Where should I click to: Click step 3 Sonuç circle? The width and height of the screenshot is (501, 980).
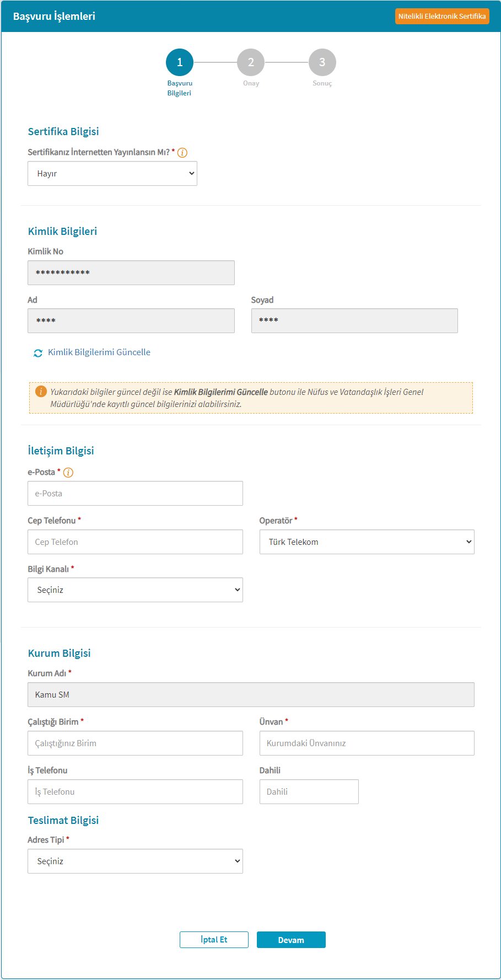322,62
